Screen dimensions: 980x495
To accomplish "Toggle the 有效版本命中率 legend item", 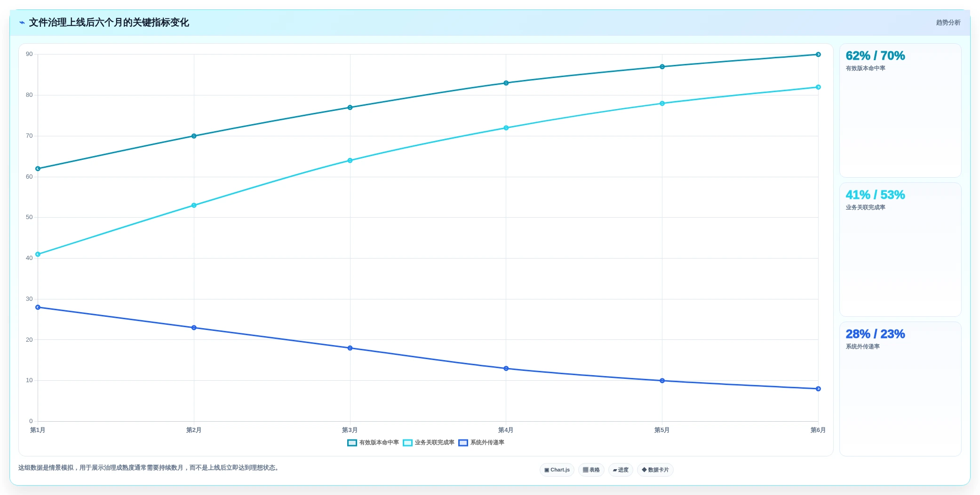I will [x=373, y=442].
